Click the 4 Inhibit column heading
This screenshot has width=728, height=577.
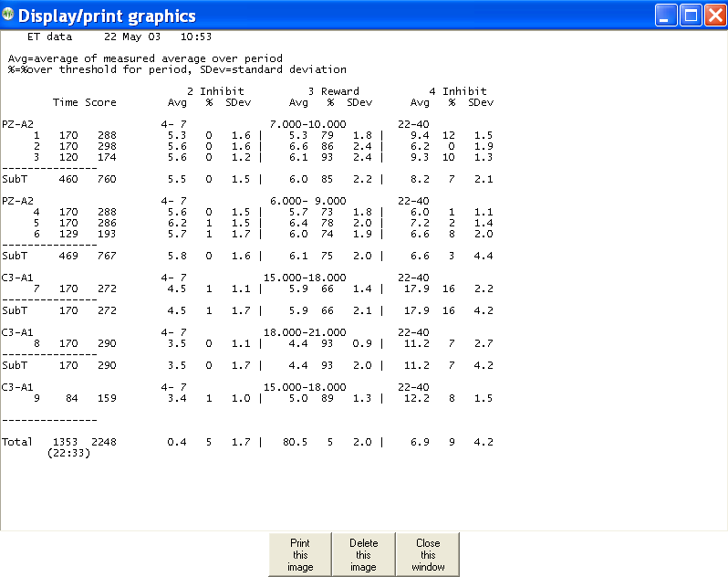tap(458, 91)
